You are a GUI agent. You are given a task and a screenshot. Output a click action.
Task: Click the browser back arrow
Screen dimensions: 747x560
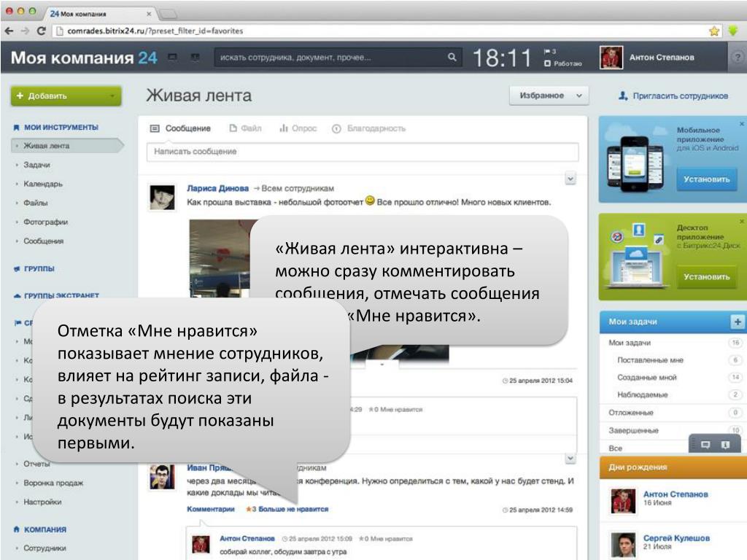point(9,31)
